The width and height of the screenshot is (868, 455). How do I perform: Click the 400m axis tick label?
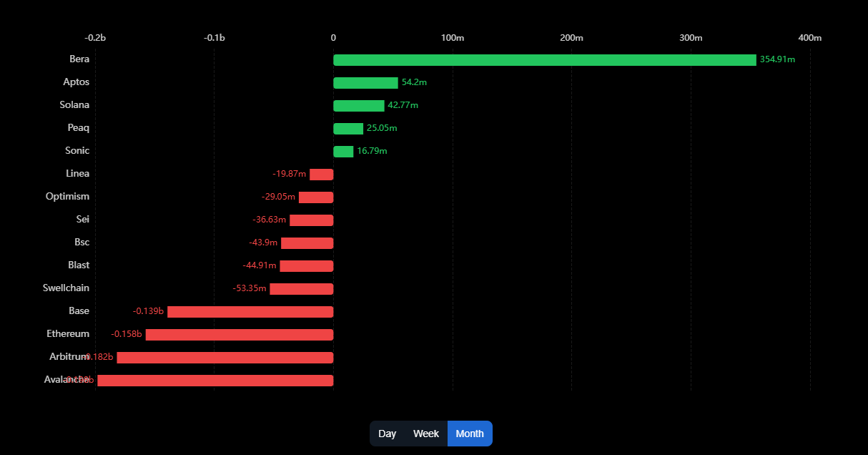[x=810, y=37]
